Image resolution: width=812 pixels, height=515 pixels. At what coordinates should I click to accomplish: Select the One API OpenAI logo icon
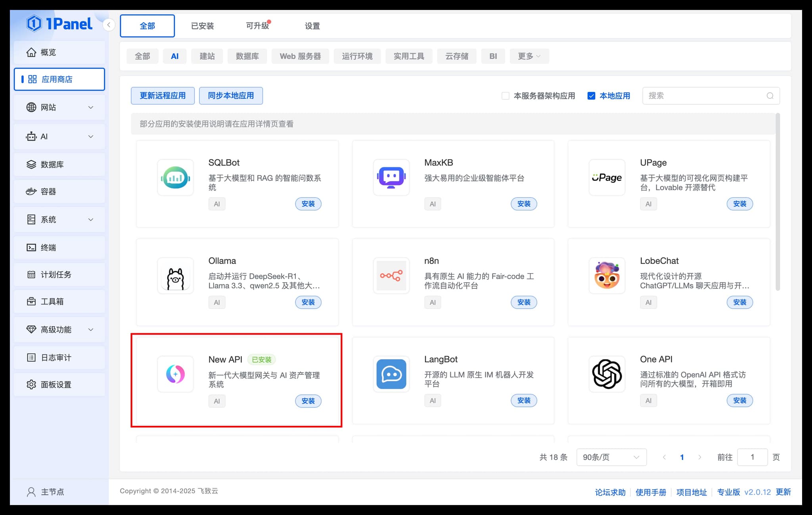pos(607,374)
